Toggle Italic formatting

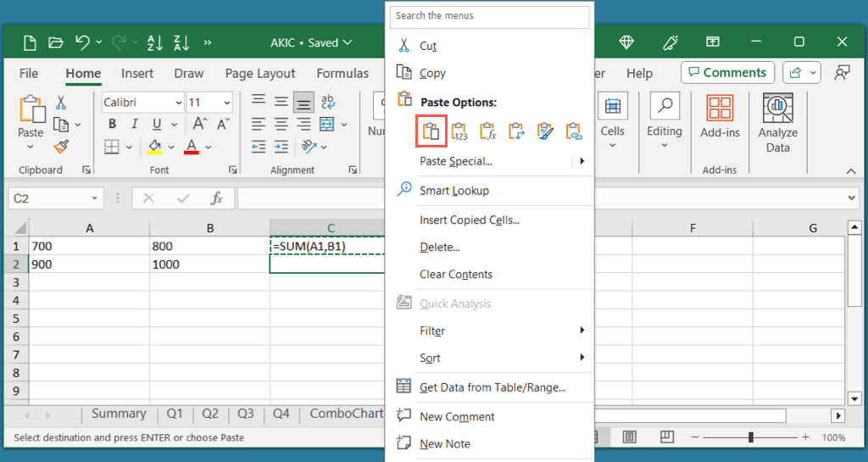132,125
